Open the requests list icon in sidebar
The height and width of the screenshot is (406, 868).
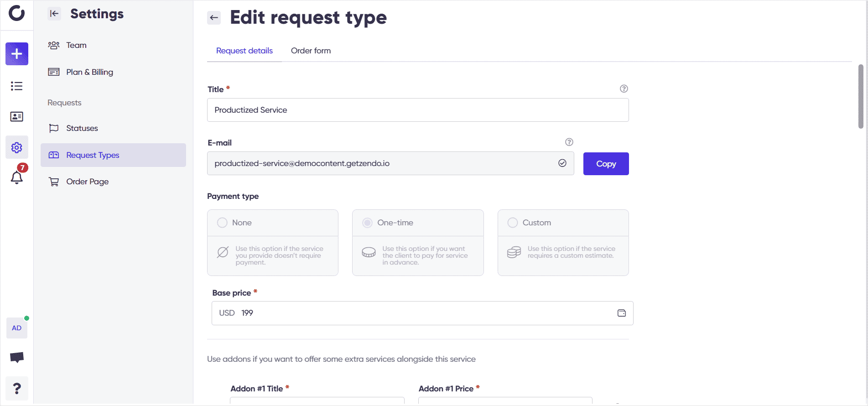tap(17, 86)
